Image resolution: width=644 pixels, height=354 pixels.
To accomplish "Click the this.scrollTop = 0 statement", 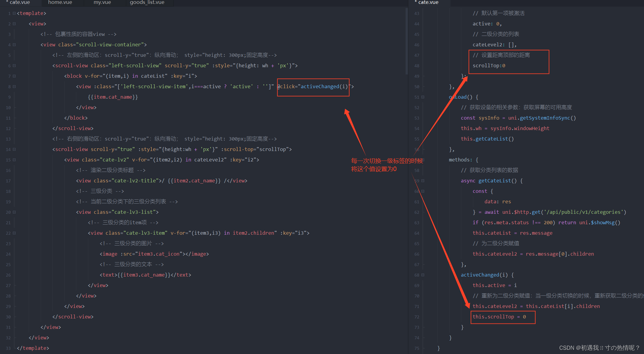I will tap(499, 317).
